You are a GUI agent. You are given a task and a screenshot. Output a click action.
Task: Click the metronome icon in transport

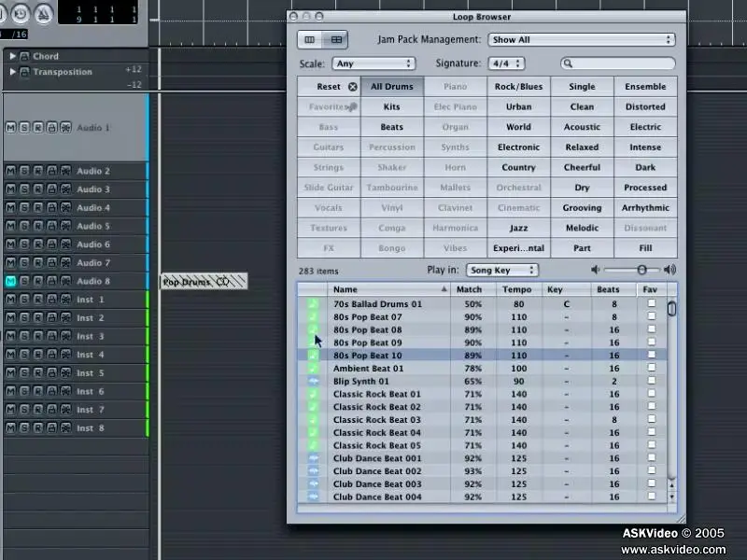43,14
